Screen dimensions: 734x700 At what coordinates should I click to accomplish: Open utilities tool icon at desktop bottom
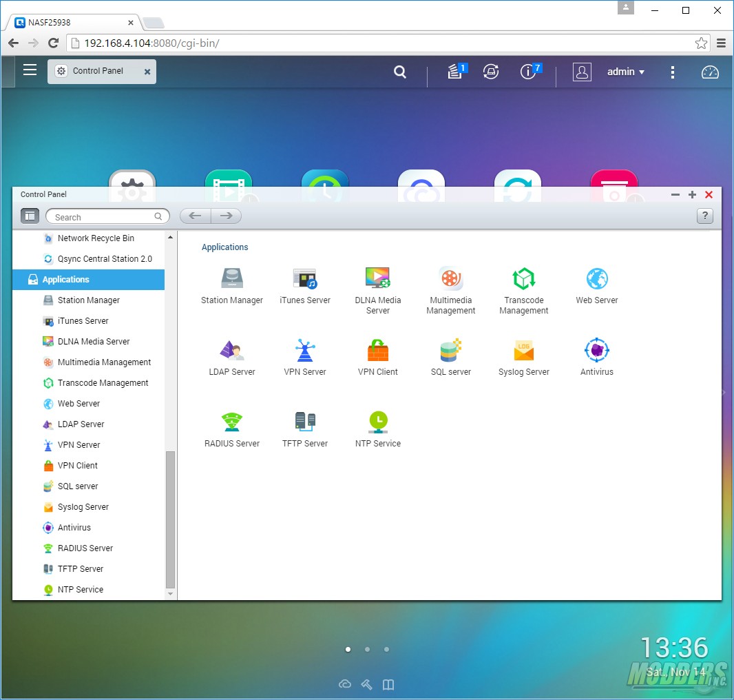pos(366,685)
